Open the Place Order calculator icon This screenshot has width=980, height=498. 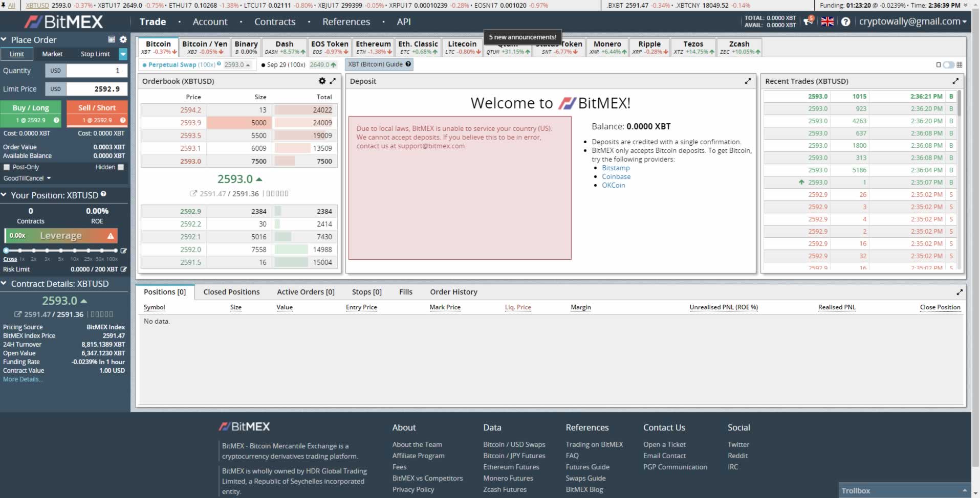click(x=112, y=39)
